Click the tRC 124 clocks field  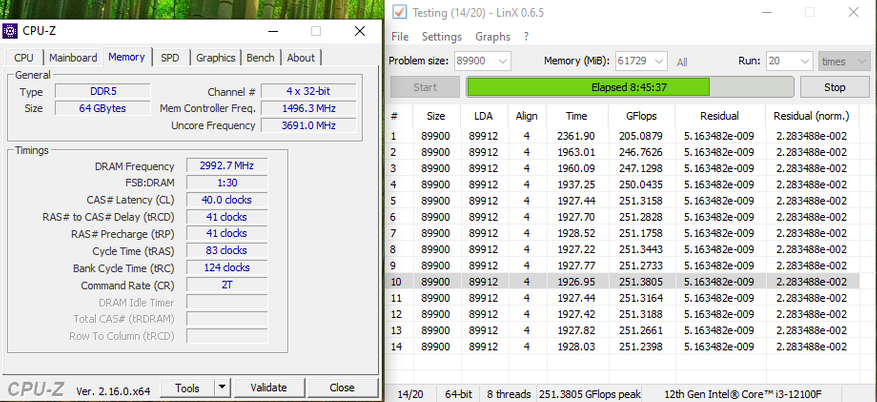pyautogui.click(x=227, y=268)
